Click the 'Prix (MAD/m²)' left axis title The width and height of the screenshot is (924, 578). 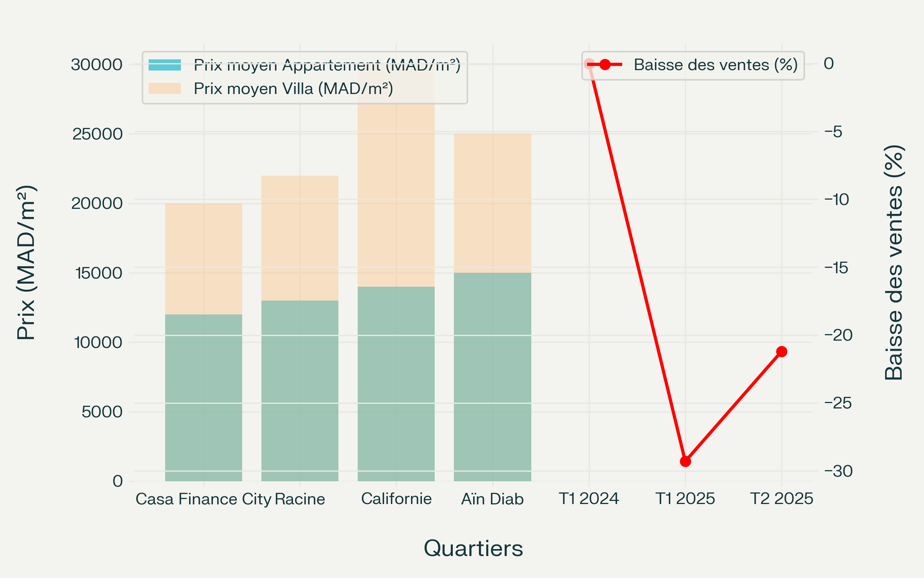pyautogui.click(x=26, y=262)
